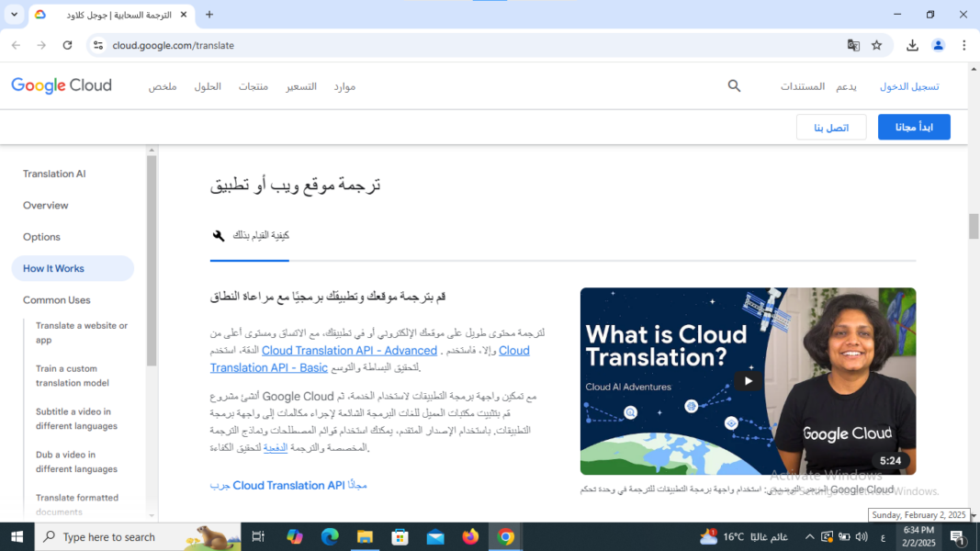Click the اتصل بنا contact button
This screenshot has height=551, width=980.
(x=831, y=128)
